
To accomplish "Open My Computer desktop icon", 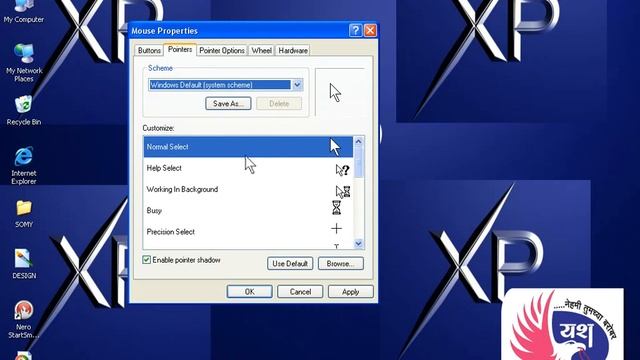I will coord(24,11).
